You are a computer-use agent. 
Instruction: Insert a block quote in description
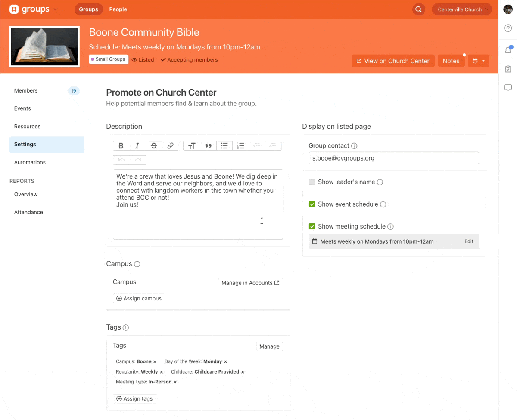click(208, 146)
